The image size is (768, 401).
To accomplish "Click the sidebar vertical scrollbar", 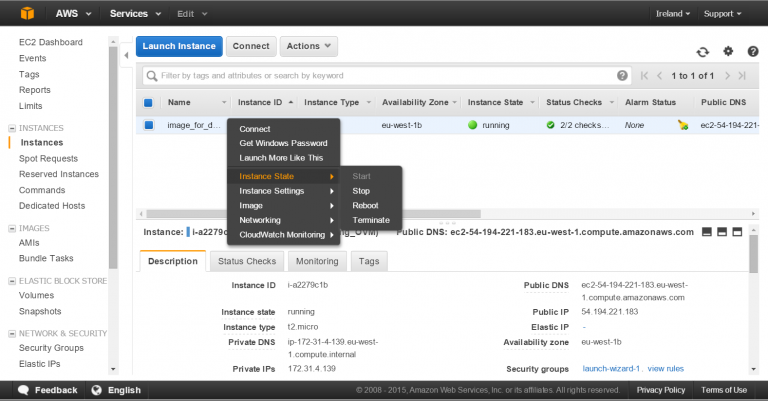I will click(x=113, y=158).
